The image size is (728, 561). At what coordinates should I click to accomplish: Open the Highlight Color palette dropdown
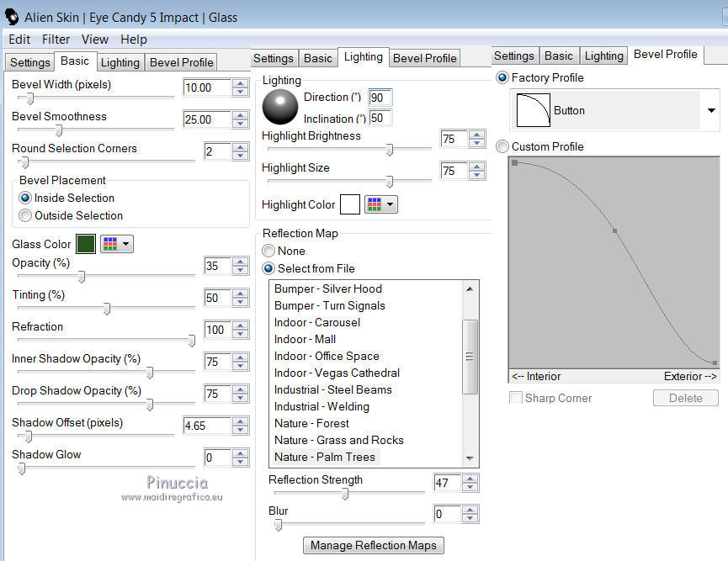(381, 204)
